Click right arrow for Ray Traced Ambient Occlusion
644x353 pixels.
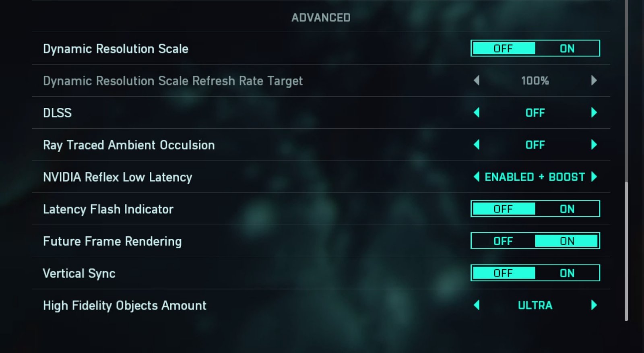point(594,145)
